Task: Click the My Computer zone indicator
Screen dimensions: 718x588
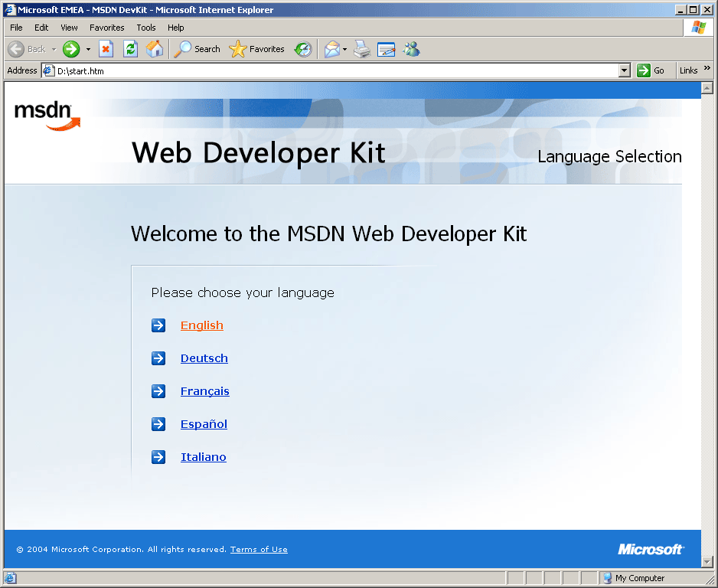Action: pos(635,578)
